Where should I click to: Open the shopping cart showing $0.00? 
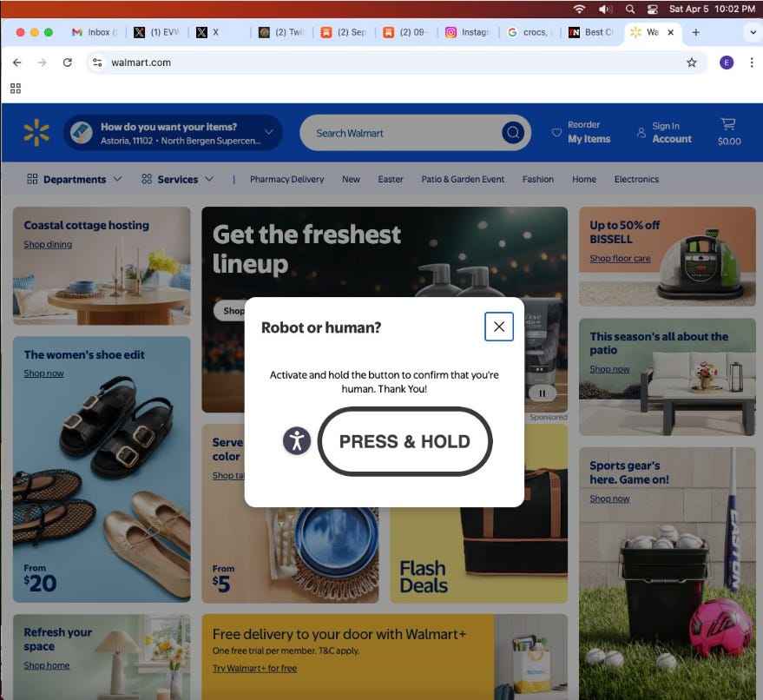tap(728, 132)
